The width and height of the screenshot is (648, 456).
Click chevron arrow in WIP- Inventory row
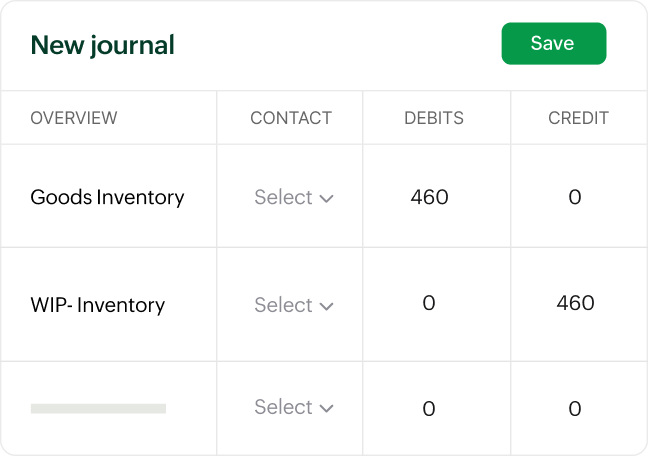(x=326, y=306)
